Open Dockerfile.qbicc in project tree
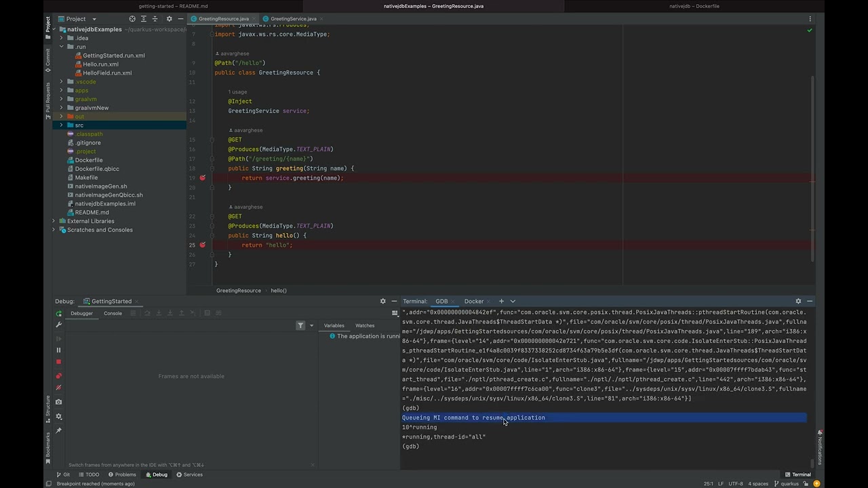Screen dimensions: 868x488 [97, 169]
